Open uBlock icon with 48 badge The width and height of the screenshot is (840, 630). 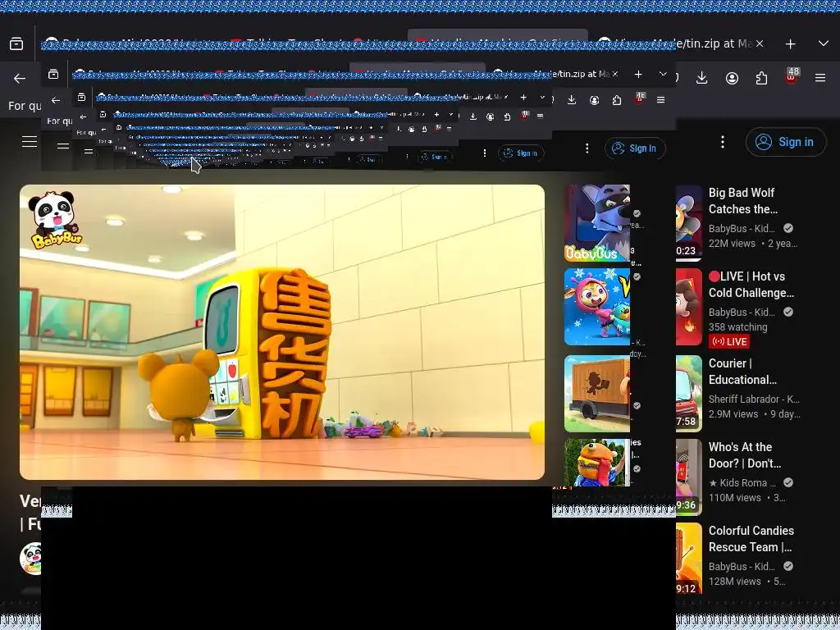pyautogui.click(x=792, y=76)
